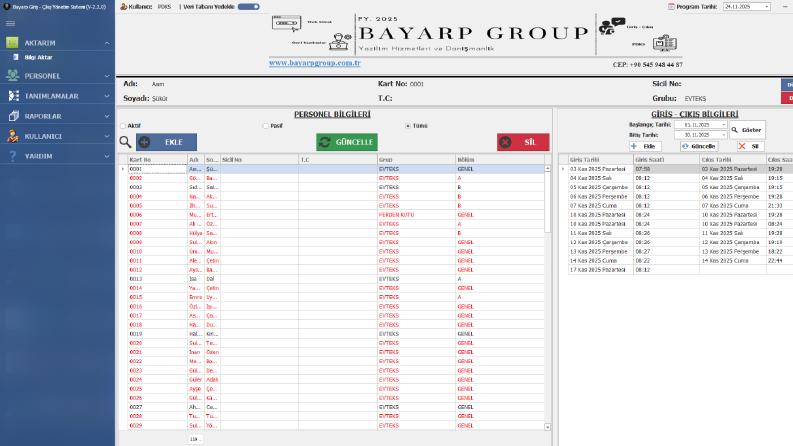
Task: Click the Bölüm column header
Action: tap(500, 159)
